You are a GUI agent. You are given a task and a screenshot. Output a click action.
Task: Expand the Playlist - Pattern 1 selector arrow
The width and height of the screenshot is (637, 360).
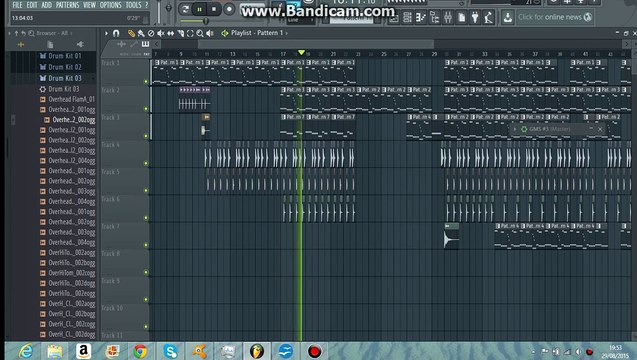coord(286,33)
